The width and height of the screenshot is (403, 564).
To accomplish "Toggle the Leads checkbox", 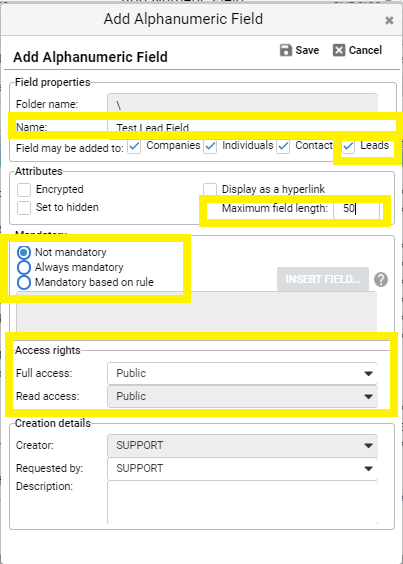I will tap(348, 147).
